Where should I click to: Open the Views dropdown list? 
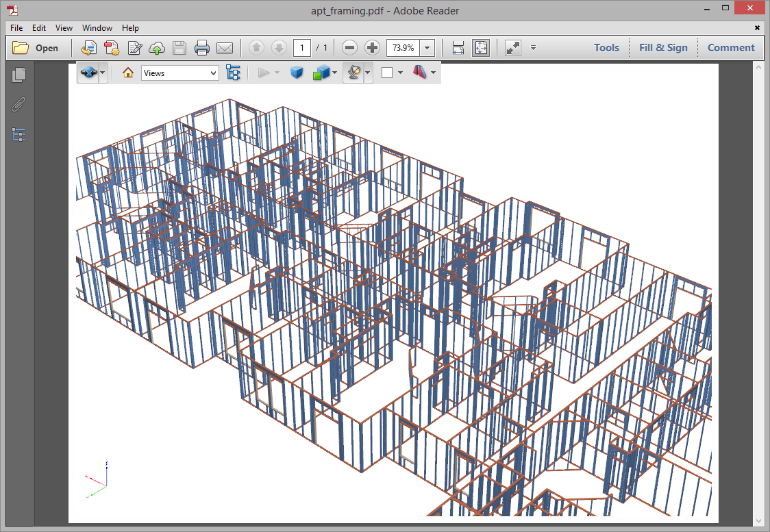click(x=180, y=73)
